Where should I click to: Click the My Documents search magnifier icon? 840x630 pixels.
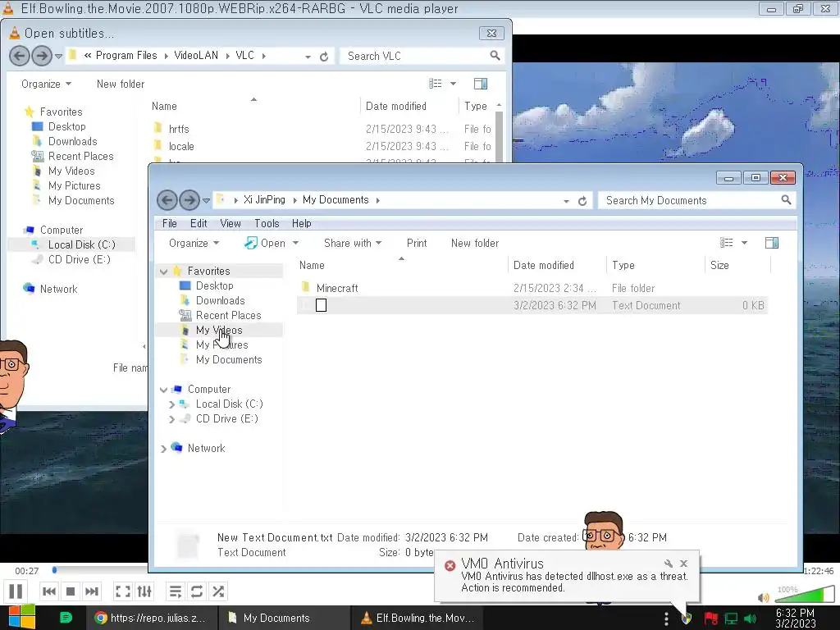(x=786, y=200)
